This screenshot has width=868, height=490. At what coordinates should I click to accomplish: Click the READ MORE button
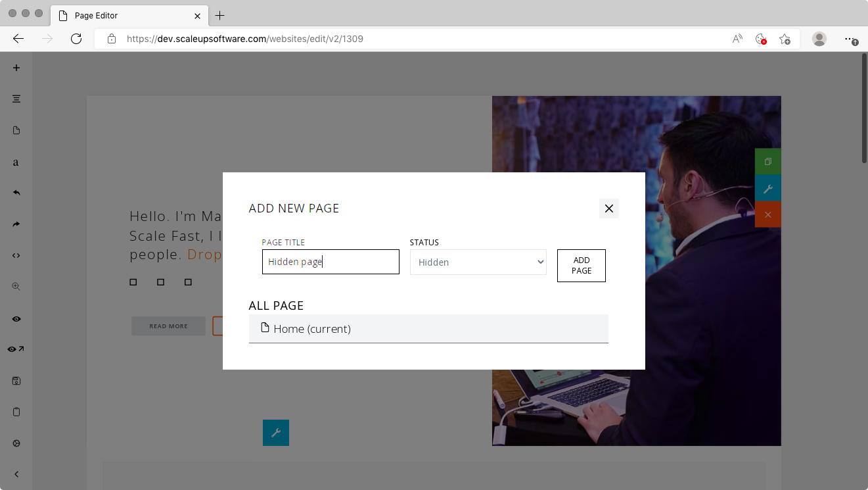(x=168, y=326)
